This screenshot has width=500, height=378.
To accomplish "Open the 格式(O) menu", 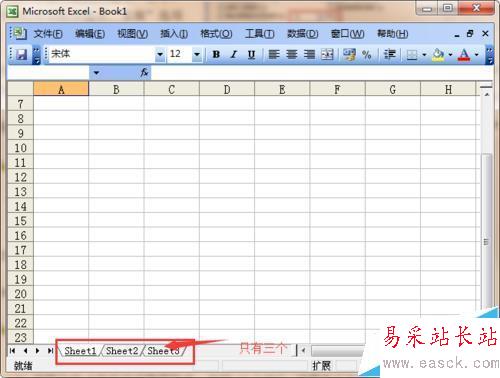I will point(216,34).
